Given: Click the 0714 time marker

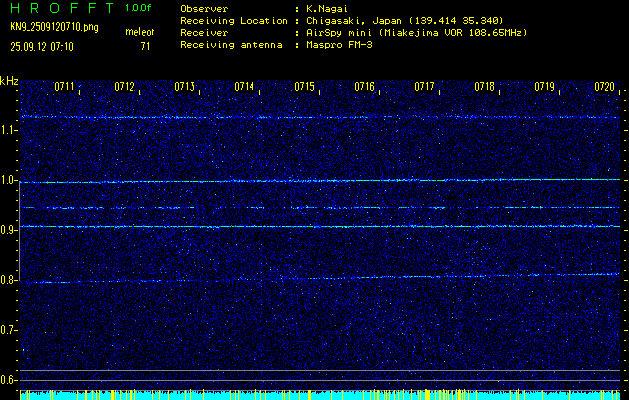Looking at the screenshot, I should tap(244, 86).
